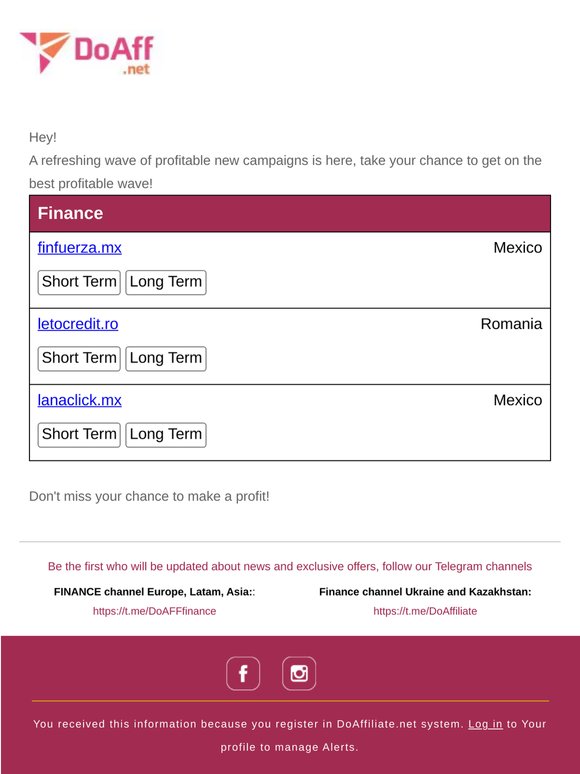Open the Facebook icon in footer
The image size is (580, 774).
coord(243,673)
